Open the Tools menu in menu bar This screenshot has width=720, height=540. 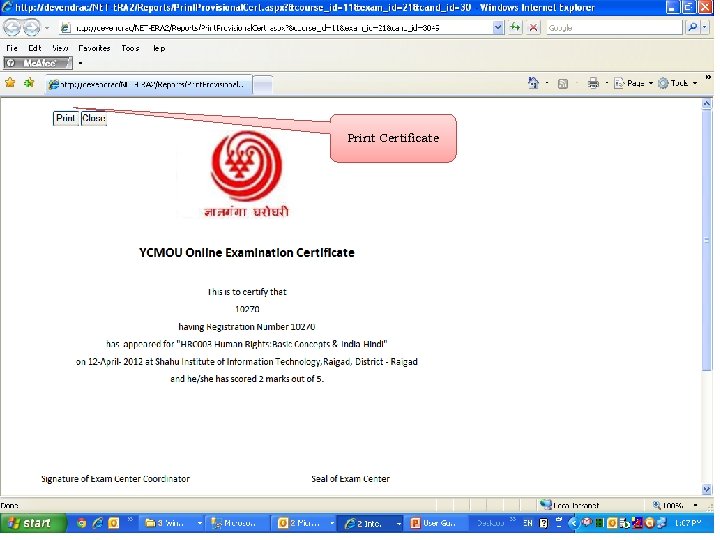130,48
